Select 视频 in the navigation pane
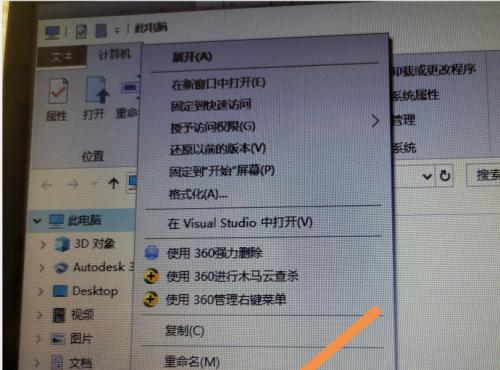This screenshot has width=500, height=370. 82,314
